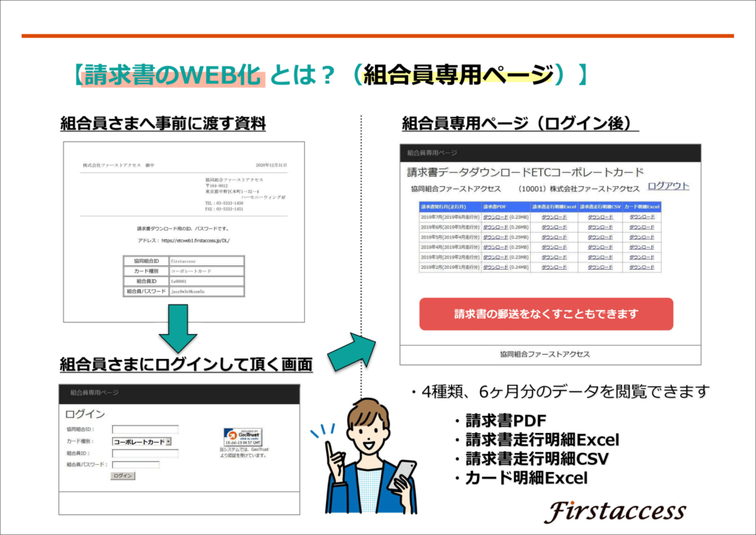Click the etcweb1.firstaccess.jp/DL/ address in document
Image resolution: width=756 pixels, height=535 pixels.
[196, 241]
